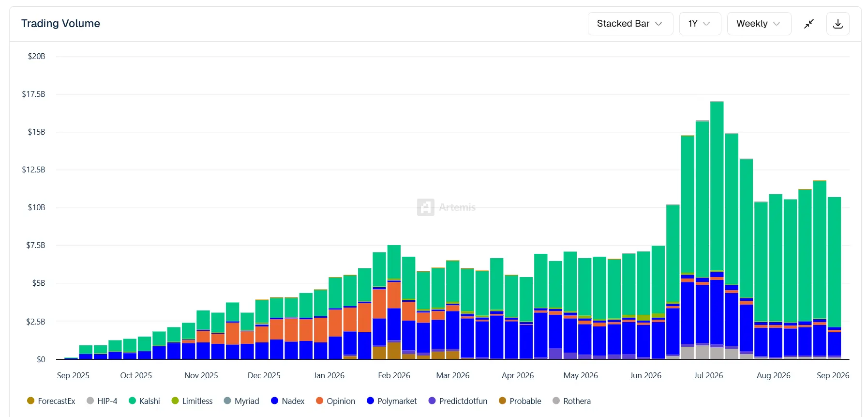Toggle the Polymarket series in the legend

(x=392, y=401)
